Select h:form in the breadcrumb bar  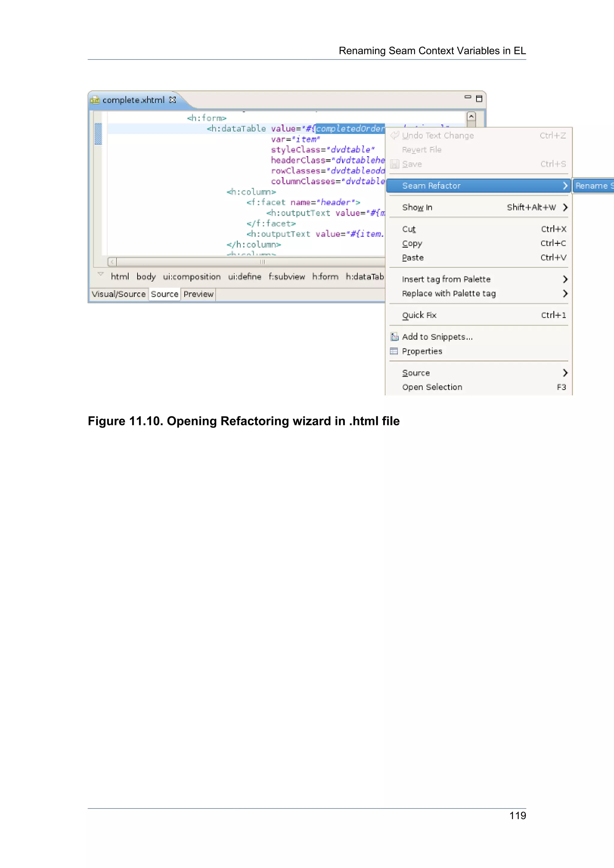point(325,276)
